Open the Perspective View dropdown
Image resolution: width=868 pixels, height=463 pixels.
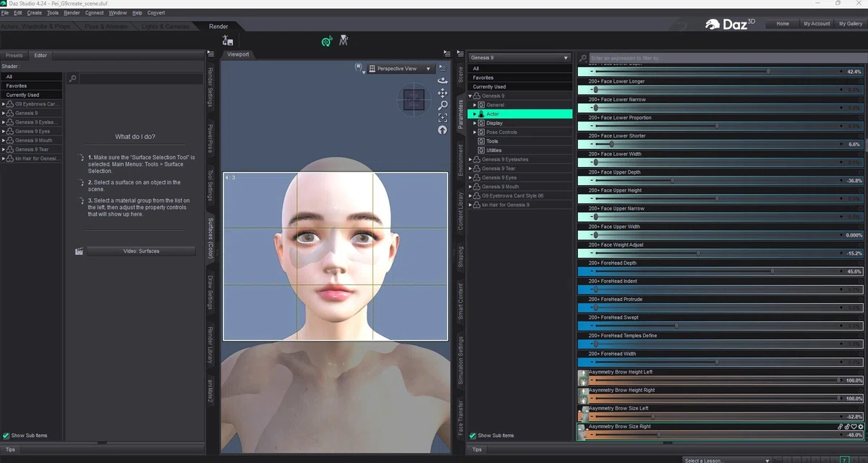point(400,69)
